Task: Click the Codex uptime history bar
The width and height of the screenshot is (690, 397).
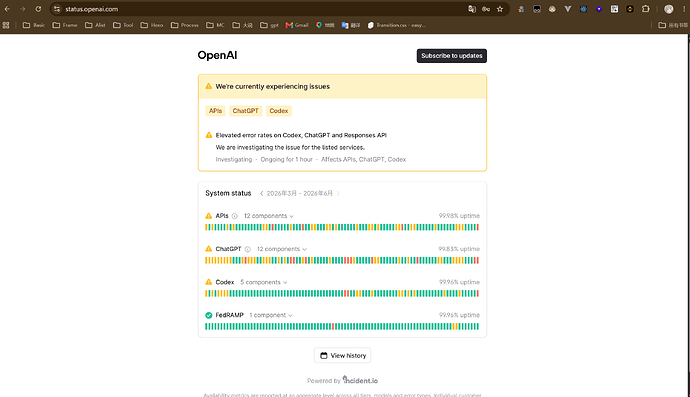Action: [342, 293]
